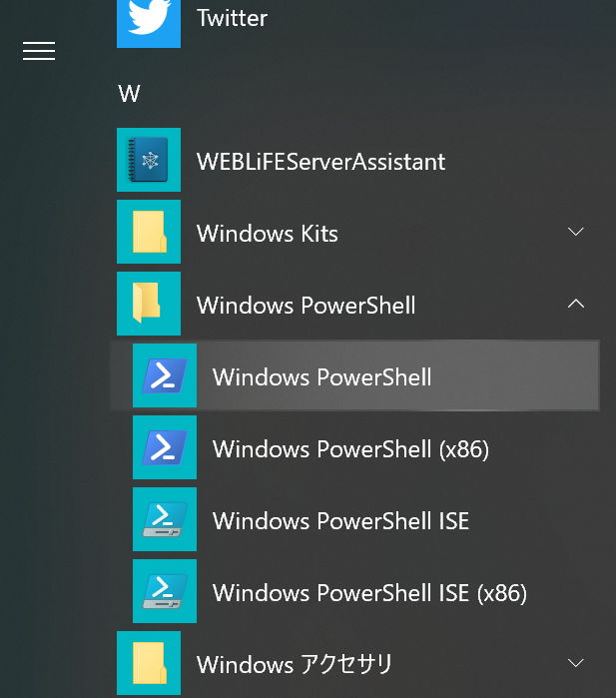Click the Windows PowerShell ISE icon
Viewport: 616px width, 698px height.
coord(165,520)
